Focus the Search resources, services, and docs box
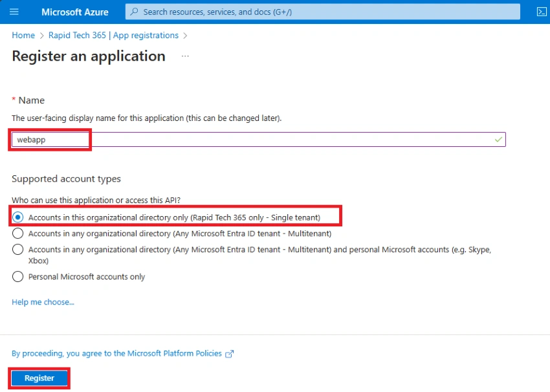The width and height of the screenshot is (550, 392). pyautogui.click(x=323, y=12)
